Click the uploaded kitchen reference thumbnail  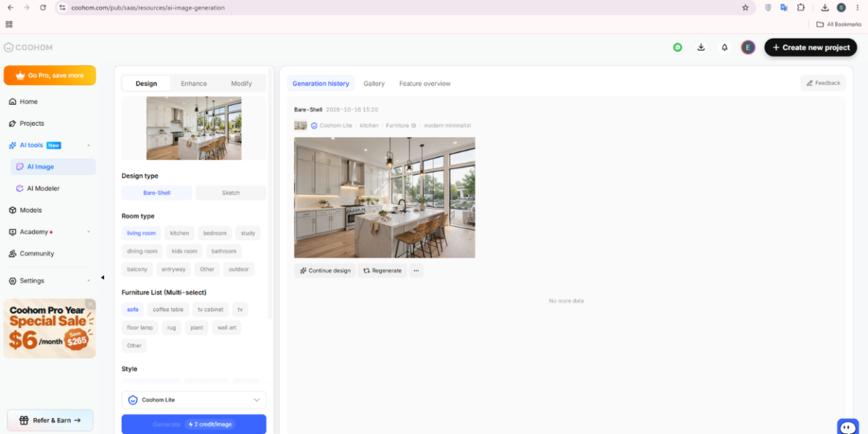coord(194,128)
